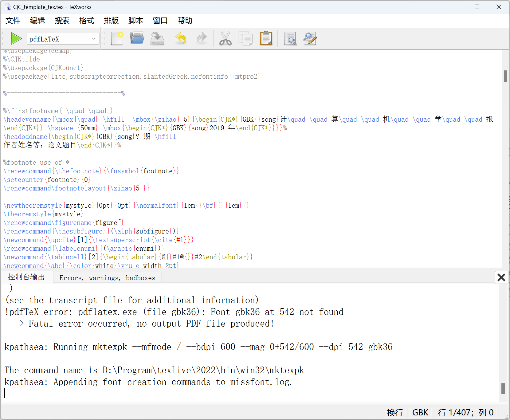Click the 换行 line-ending status indicator
The width and height of the screenshot is (510, 420).
click(395, 412)
